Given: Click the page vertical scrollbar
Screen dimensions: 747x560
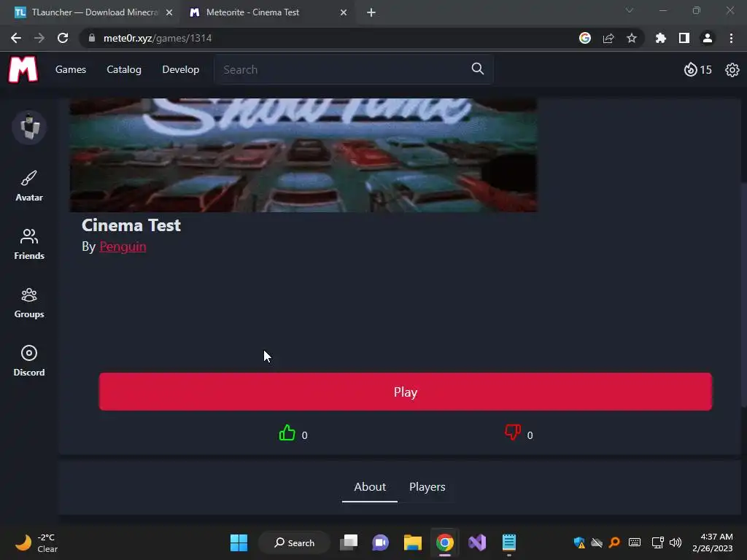Looking at the screenshot, I should click(743, 295).
